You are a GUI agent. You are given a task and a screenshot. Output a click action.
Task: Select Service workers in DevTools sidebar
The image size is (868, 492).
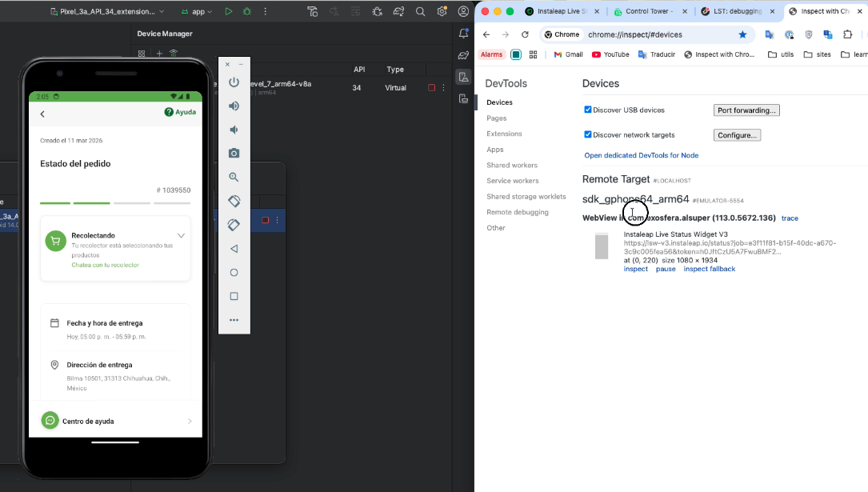[x=512, y=181]
